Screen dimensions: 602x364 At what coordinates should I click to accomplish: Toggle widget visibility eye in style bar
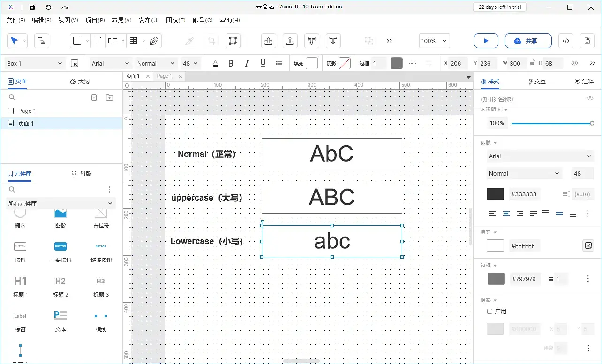point(574,63)
